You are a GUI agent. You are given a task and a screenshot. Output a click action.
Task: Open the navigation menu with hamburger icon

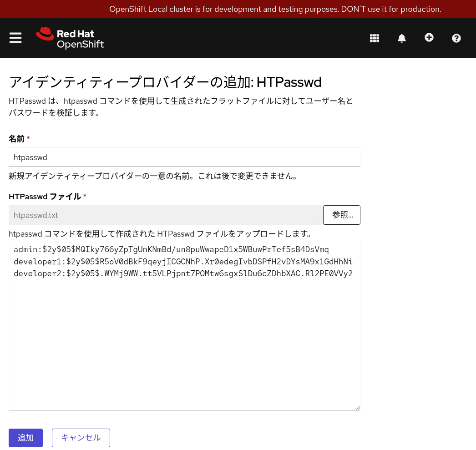click(x=15, y=38)
